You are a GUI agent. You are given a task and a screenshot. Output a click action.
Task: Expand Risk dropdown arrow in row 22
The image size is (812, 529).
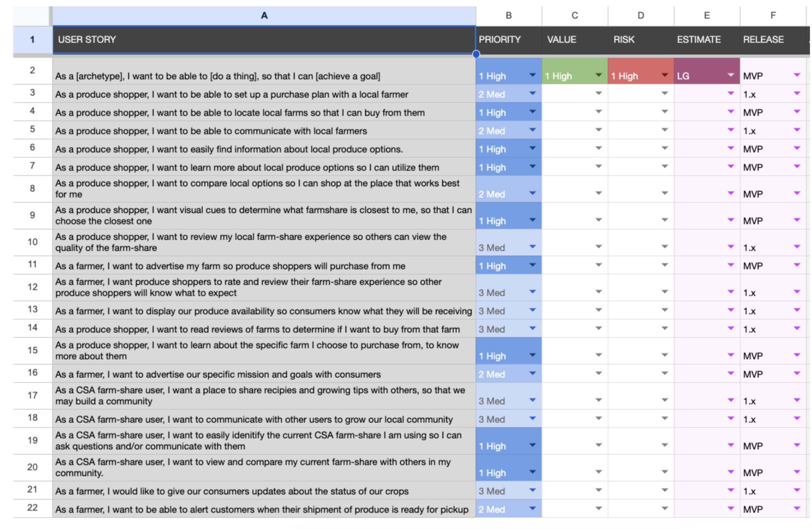click(x=664, y=508)
